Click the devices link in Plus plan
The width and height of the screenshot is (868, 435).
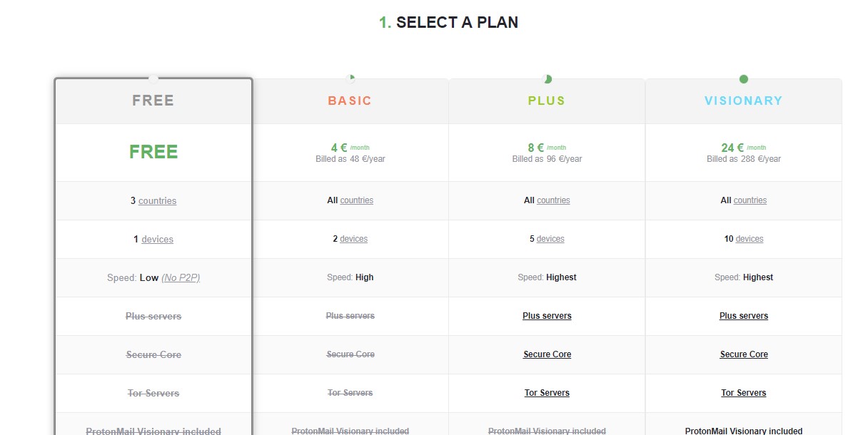tap(550, 239)
